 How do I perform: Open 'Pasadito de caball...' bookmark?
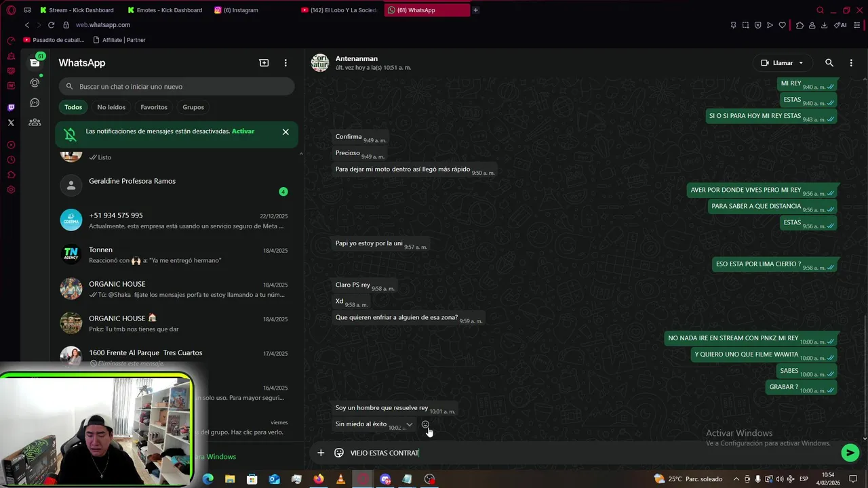54,40
